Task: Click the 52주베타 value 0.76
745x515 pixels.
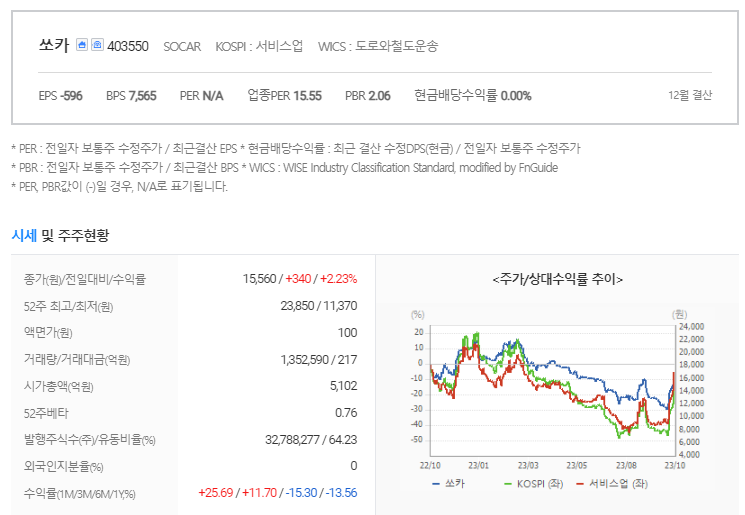Action: click(x=346, y=412)
